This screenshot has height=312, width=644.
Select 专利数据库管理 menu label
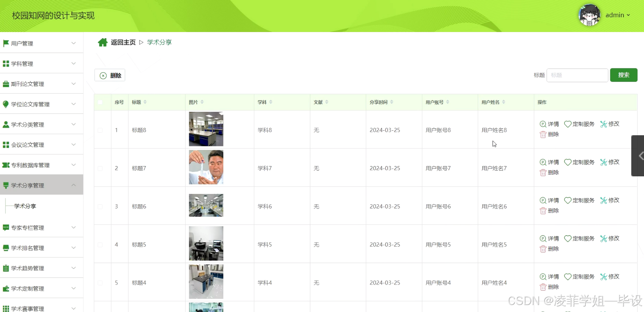coord(30,165)
